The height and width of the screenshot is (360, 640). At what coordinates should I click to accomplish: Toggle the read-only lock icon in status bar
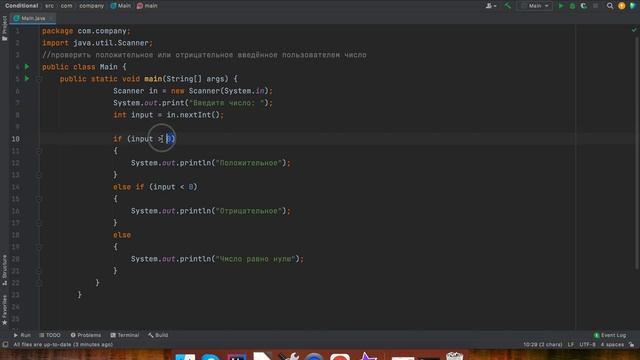click(x=631, y=344)
